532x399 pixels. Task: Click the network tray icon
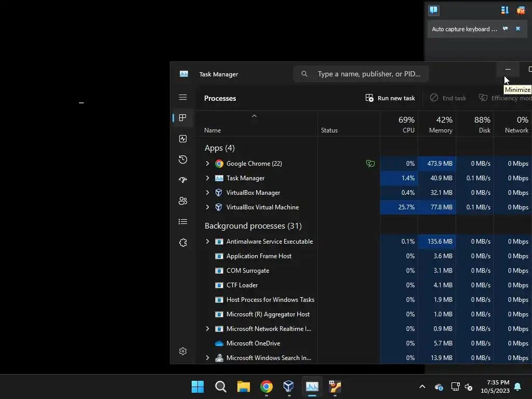[455, 387]
